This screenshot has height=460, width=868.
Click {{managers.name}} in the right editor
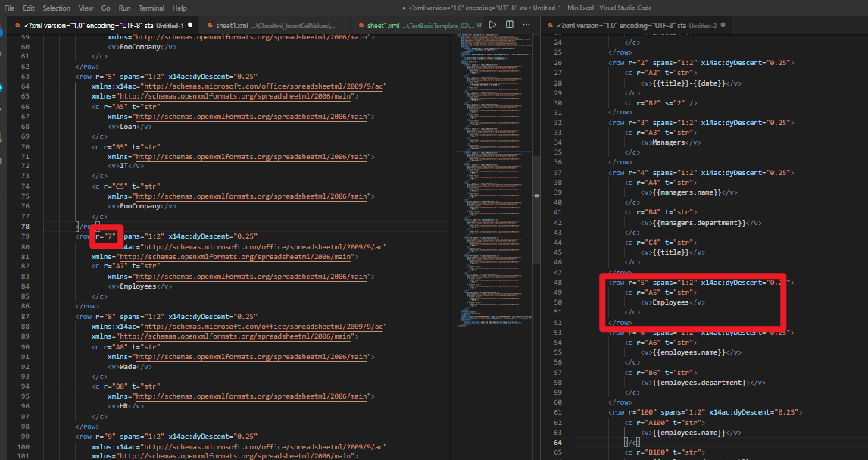686,192
